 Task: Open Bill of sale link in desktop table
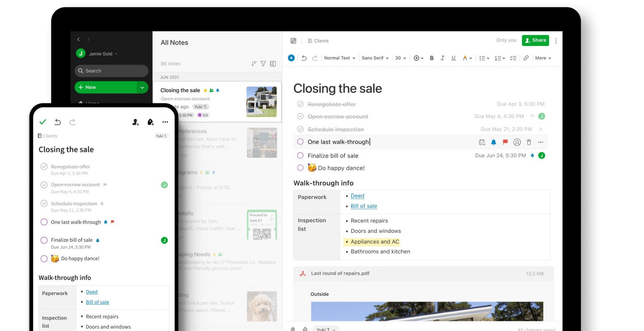tap(364, 206)
